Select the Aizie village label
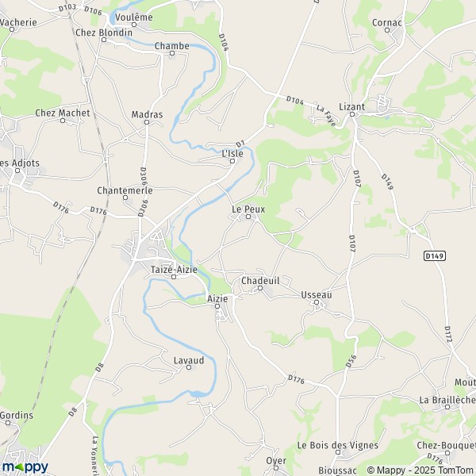476x476 pixels. pyautogui.click(x=217, y=299)
